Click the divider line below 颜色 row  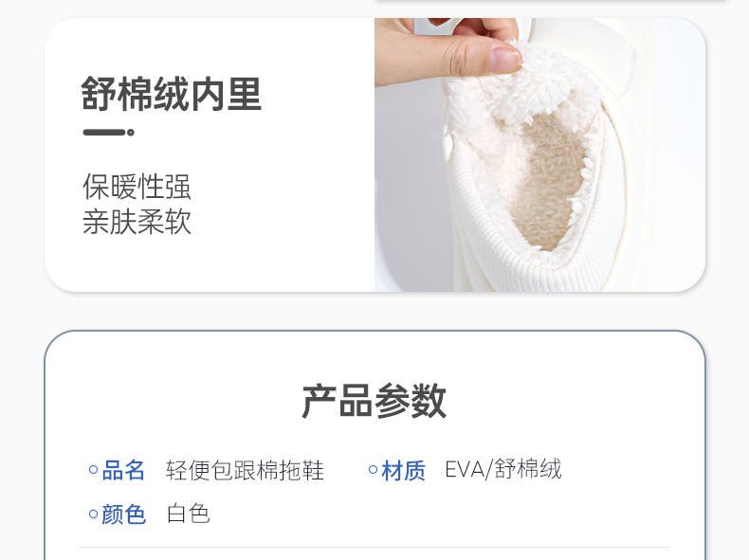[374, 547]
